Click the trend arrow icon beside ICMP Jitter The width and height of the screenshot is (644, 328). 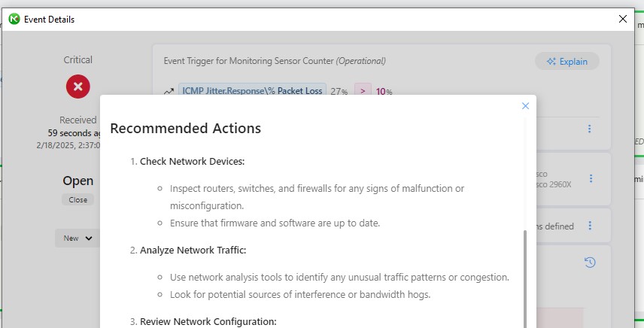[x=169, y=92]
